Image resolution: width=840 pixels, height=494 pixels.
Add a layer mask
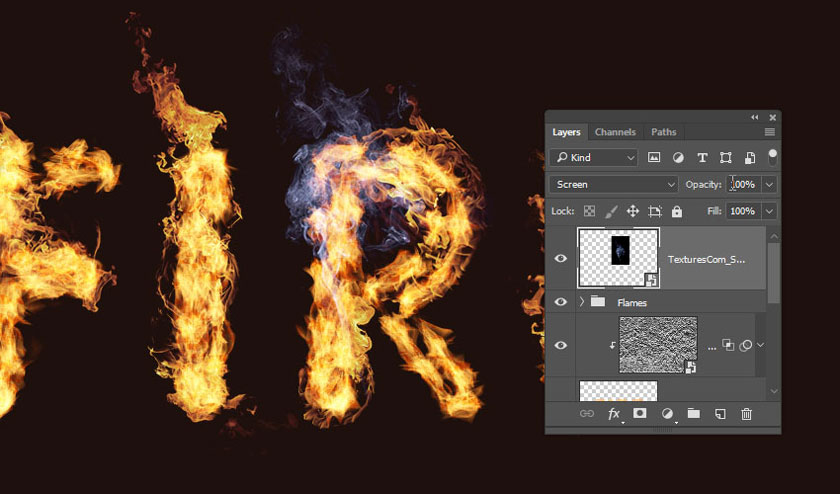pyautogui.click(x=640, y=413)
